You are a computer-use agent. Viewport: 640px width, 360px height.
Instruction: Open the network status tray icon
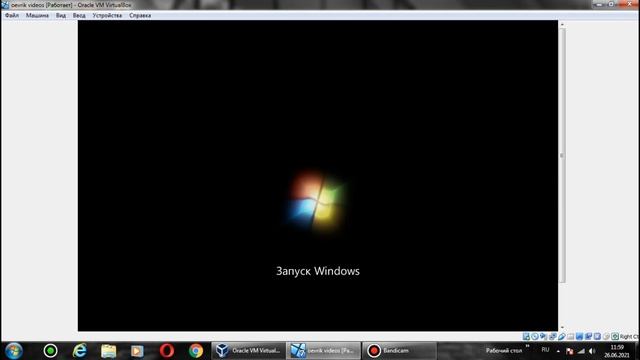tap(581, 351)
